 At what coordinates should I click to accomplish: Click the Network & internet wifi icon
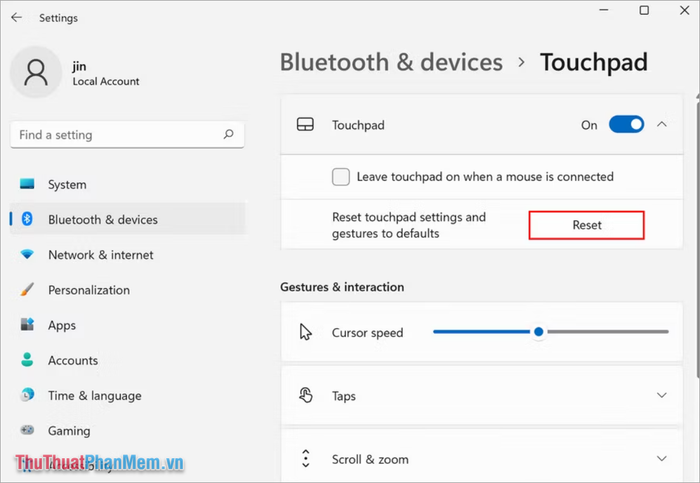tap(27, 254)
